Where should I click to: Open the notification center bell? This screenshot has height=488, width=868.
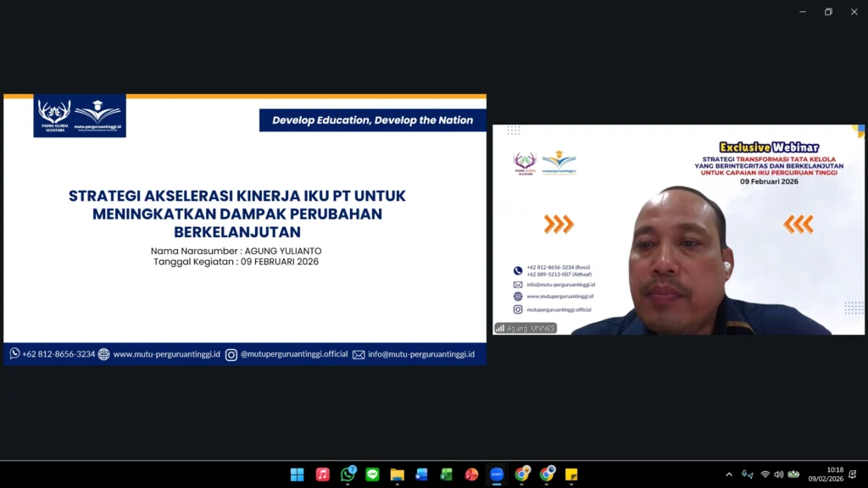pos(853,474)
